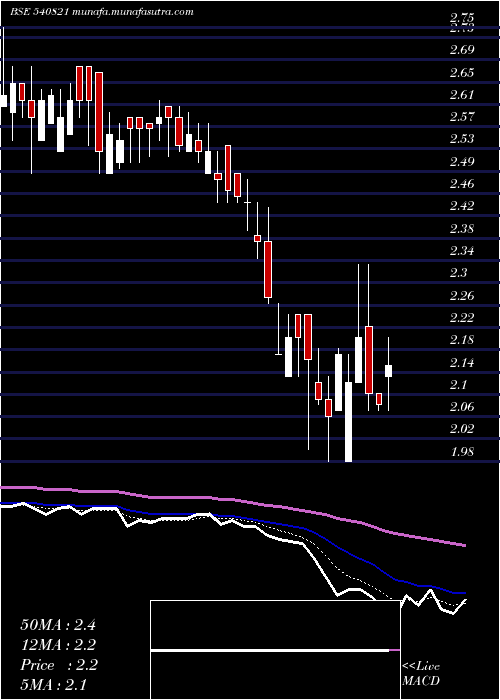Select the 2.42 price axis label
Viewport: 500px width, 700px height.
[x=461, y=206]
